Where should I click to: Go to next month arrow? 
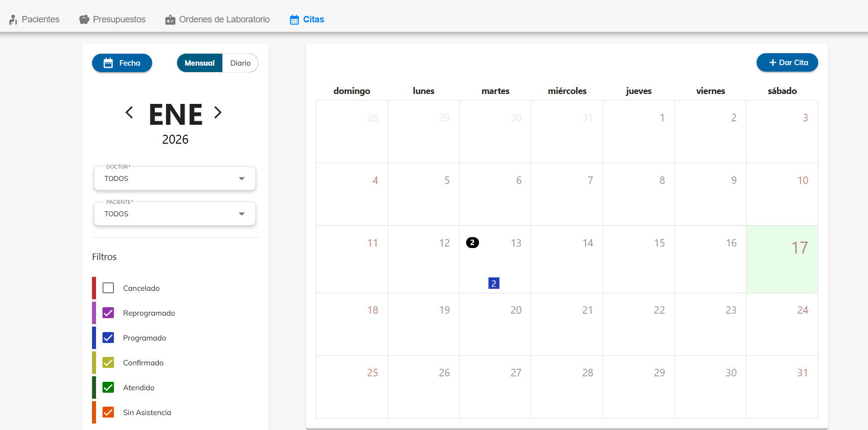pyautogui.click(x=218, y=112)
